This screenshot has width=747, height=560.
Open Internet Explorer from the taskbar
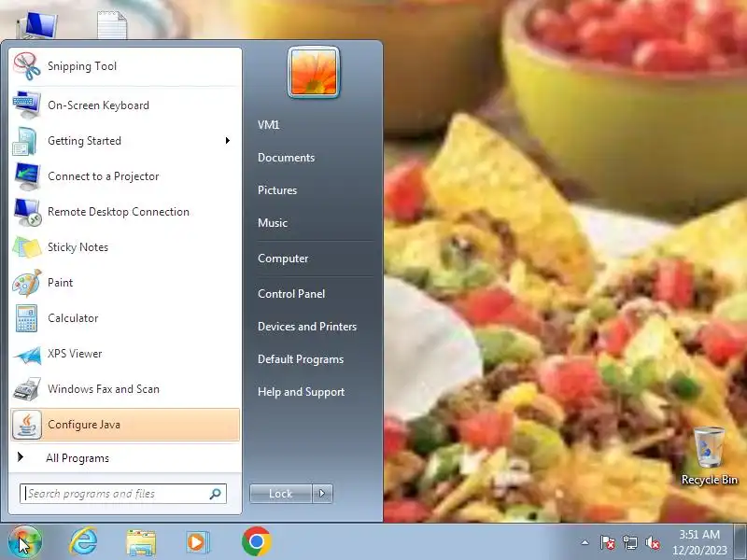point(83,542)
